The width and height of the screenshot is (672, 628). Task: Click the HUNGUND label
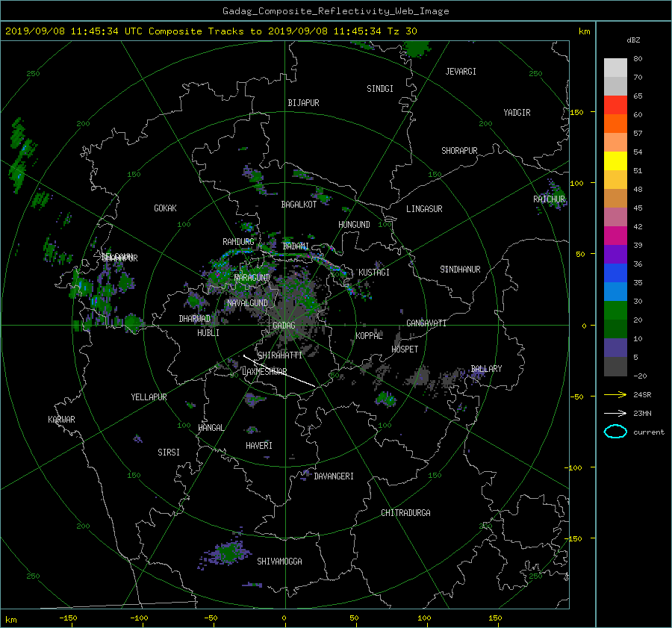(x=354, y=225)
